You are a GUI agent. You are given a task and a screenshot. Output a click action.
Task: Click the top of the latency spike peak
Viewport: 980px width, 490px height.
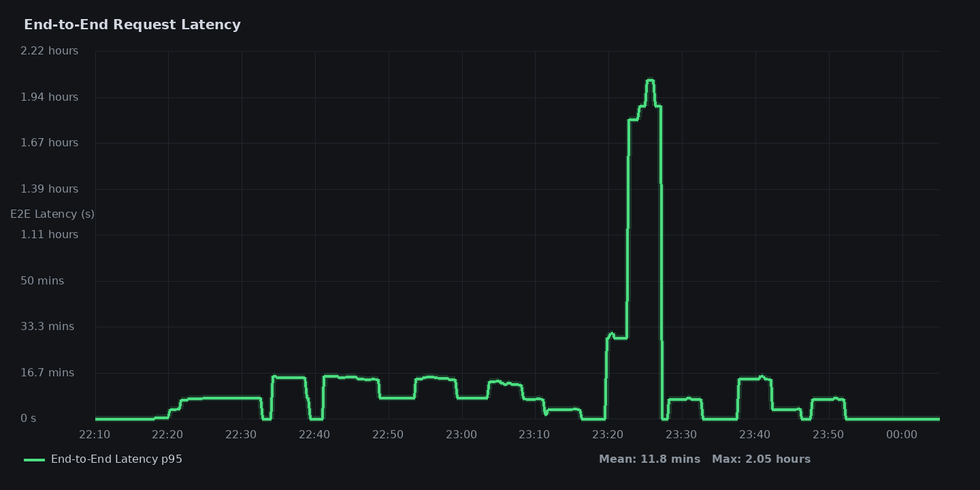tap(650, 80)
